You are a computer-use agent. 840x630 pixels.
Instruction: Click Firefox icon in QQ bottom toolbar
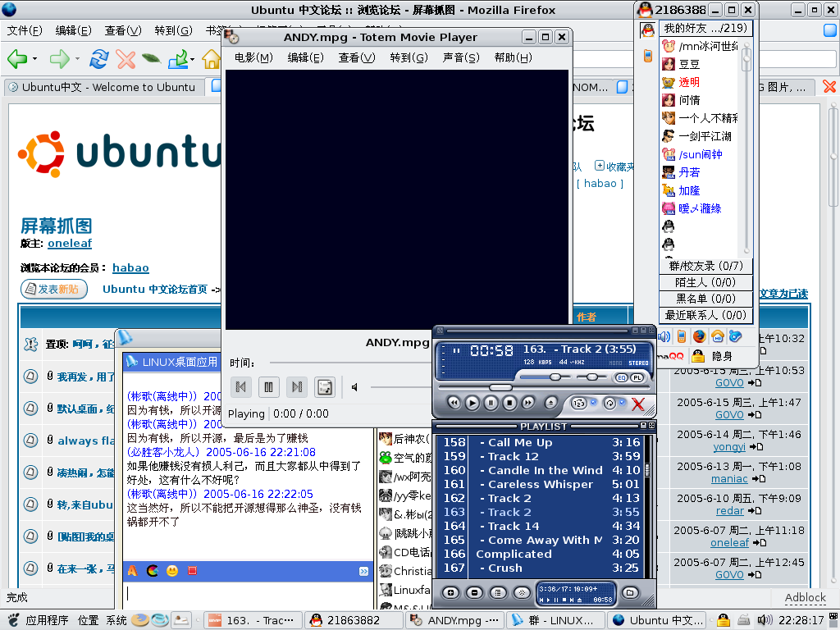(x=699, y=336)
